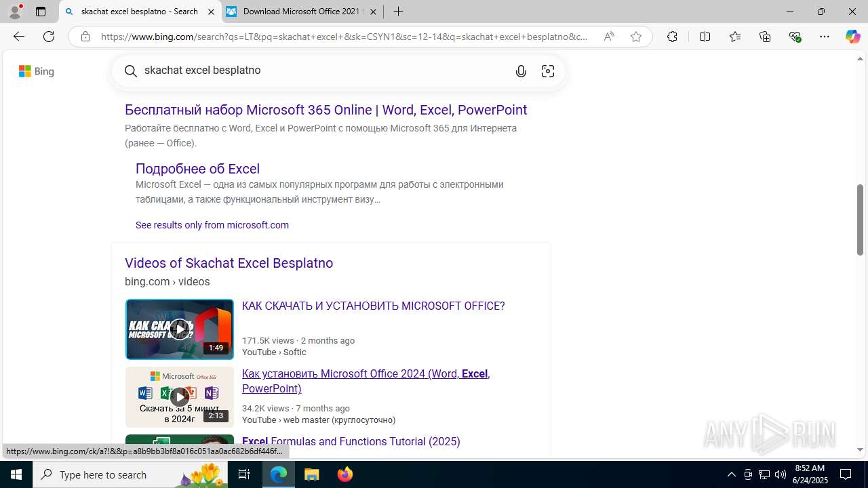
Task: Launch Firefox from taskbar
Action: pyautogui.click(x=345, y=474)
